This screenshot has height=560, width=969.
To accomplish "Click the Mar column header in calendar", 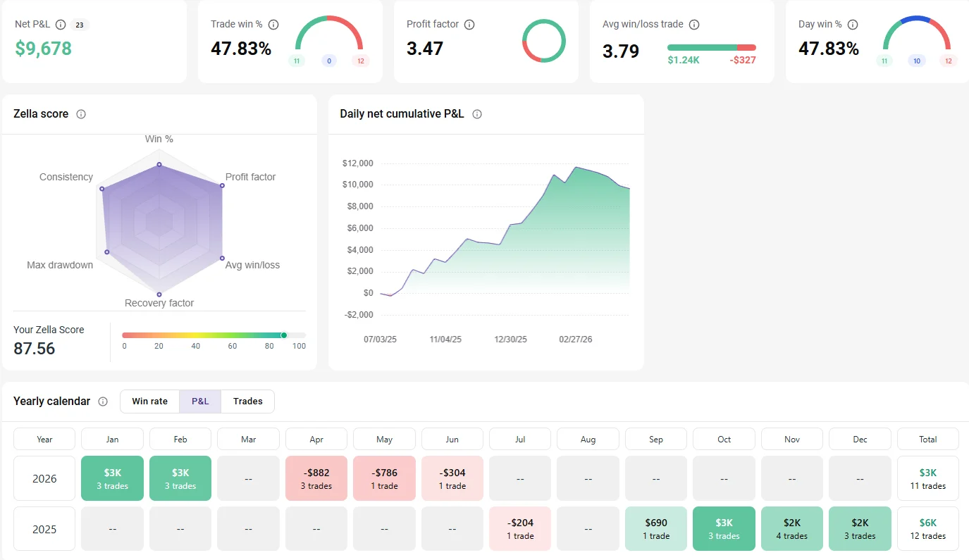I will click(x=249, y=439).
